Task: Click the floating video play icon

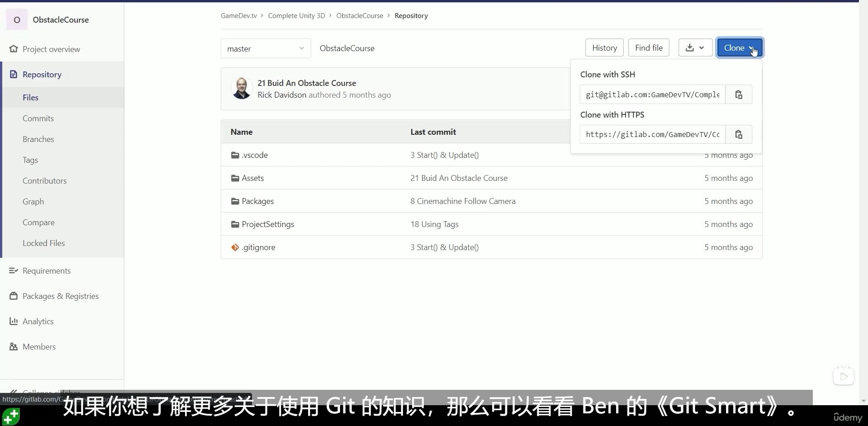Action: pyautogui.click(x=844, y=376)
